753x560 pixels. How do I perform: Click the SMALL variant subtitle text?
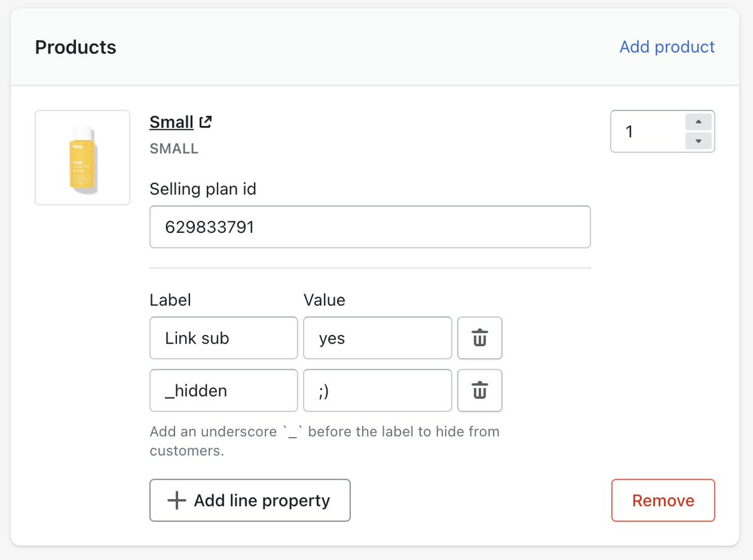pos(174,149)
